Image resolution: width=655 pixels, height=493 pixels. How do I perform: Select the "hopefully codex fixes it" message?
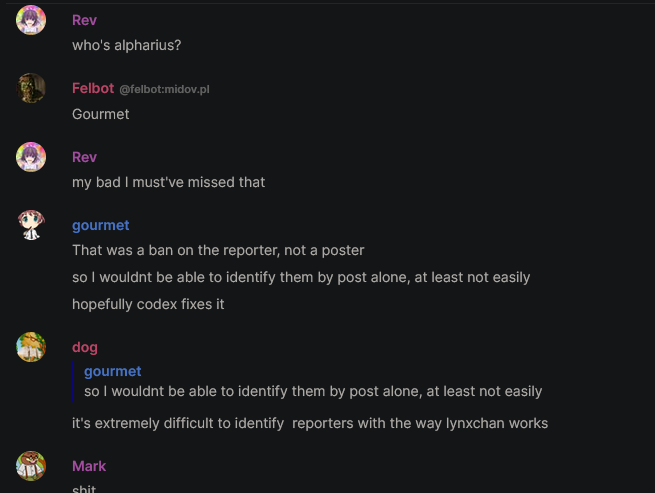[x=148, y=304]
